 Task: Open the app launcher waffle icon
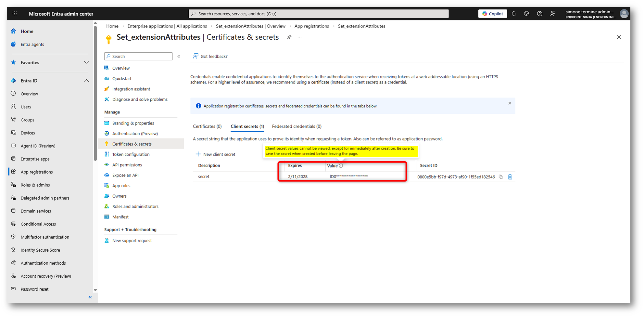[x=15, y=14]
